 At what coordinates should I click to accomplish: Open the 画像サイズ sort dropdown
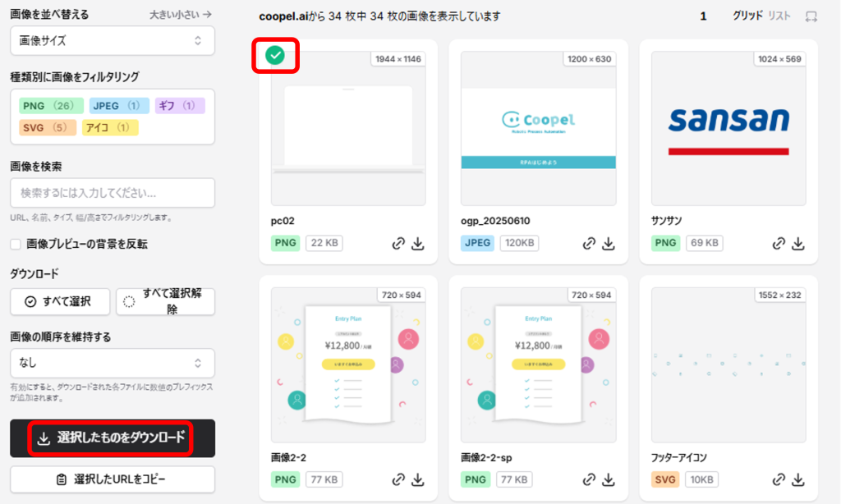[112, 41]
